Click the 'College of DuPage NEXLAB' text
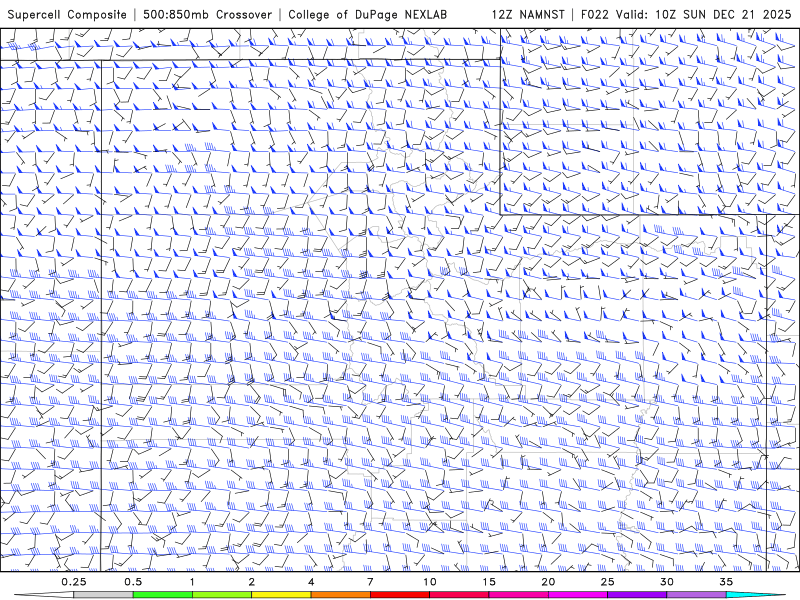 pyautogui.click(x=367, y=14)
